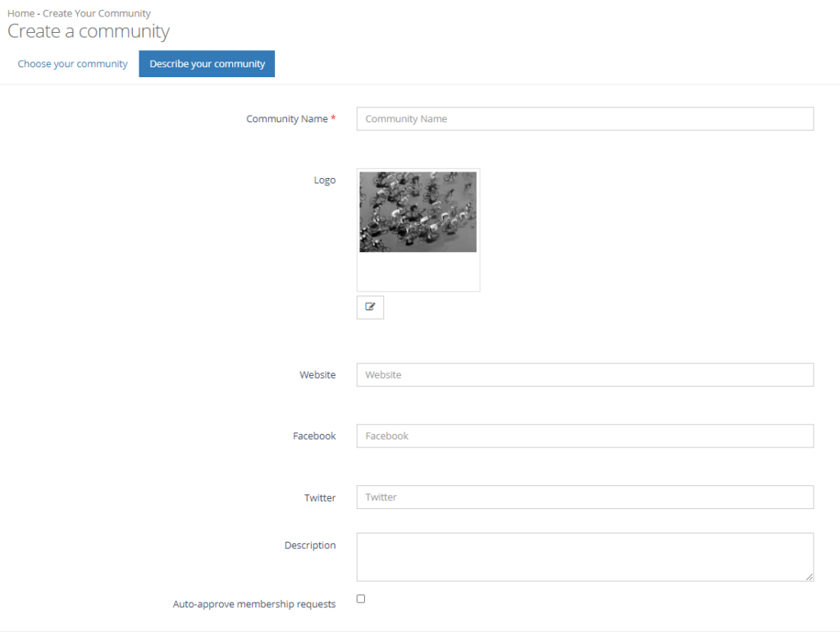Click the Auto-approve membership requests label
Image resolution: width=840 pixels, height=632 pixels.
tap(254, 604)
